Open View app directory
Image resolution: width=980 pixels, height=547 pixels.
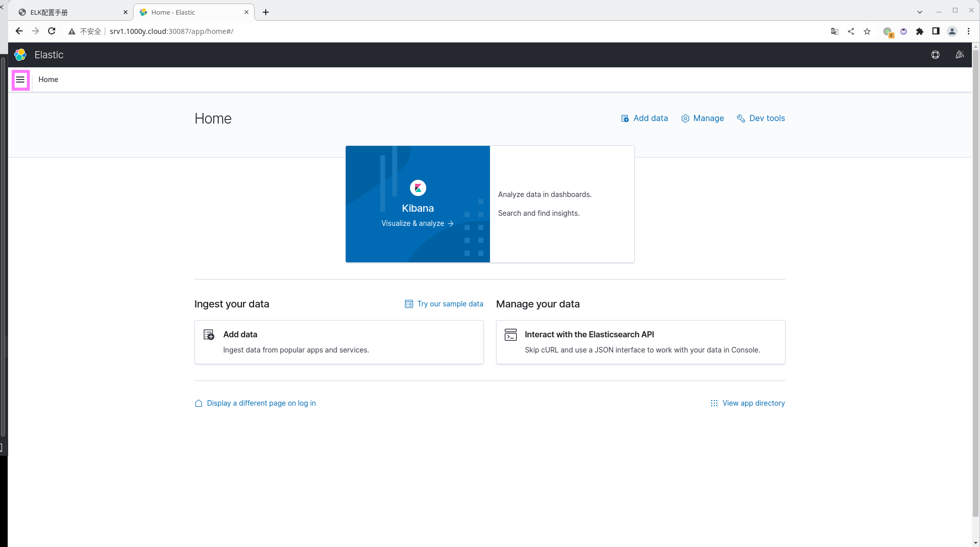tap(748, 403)
